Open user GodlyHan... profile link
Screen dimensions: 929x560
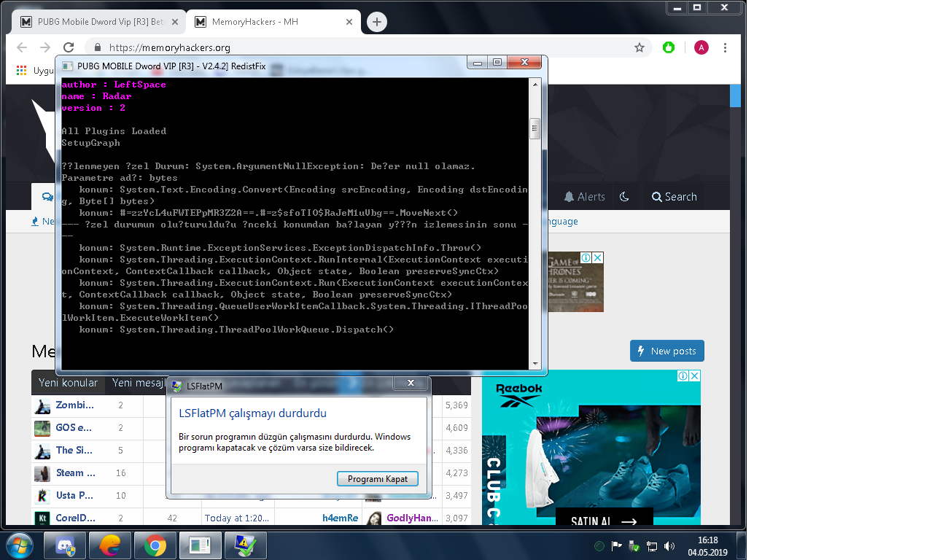412,518
